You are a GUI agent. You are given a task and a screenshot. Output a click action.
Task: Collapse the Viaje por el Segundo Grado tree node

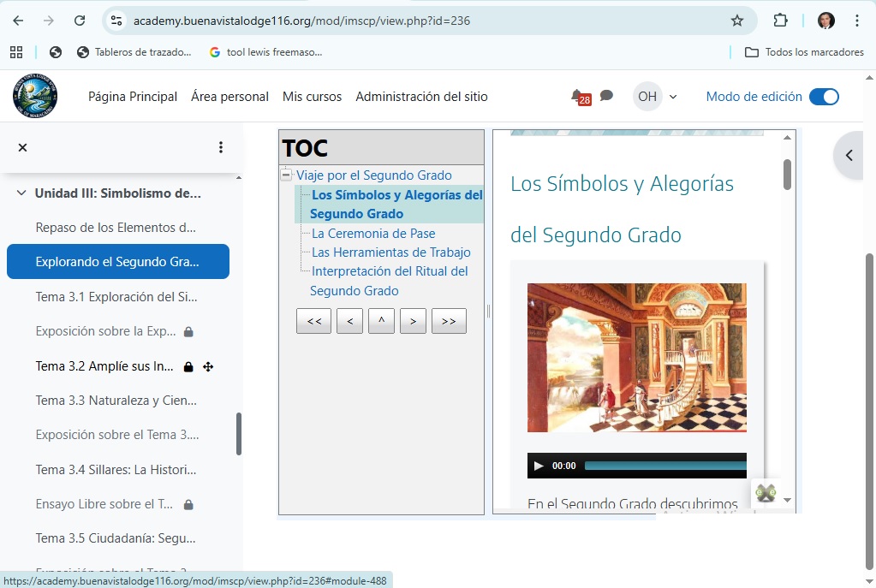(286, 175)
